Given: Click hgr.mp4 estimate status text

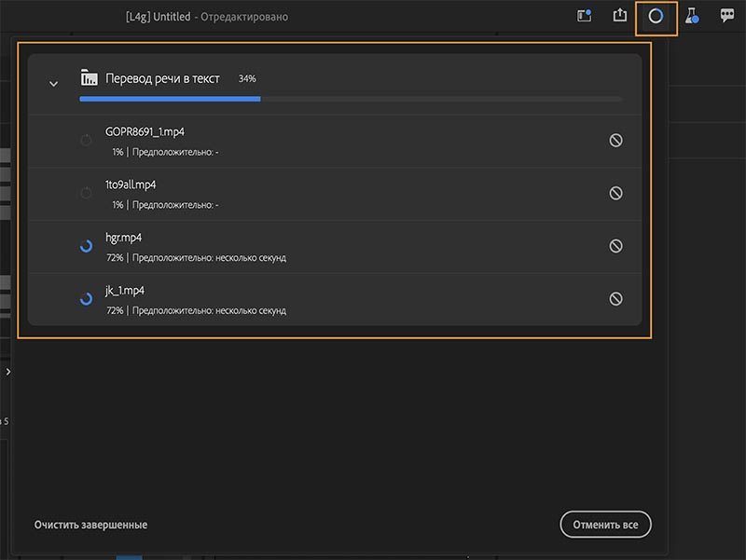Looking at the screenshot, I should tap(196, 258).
